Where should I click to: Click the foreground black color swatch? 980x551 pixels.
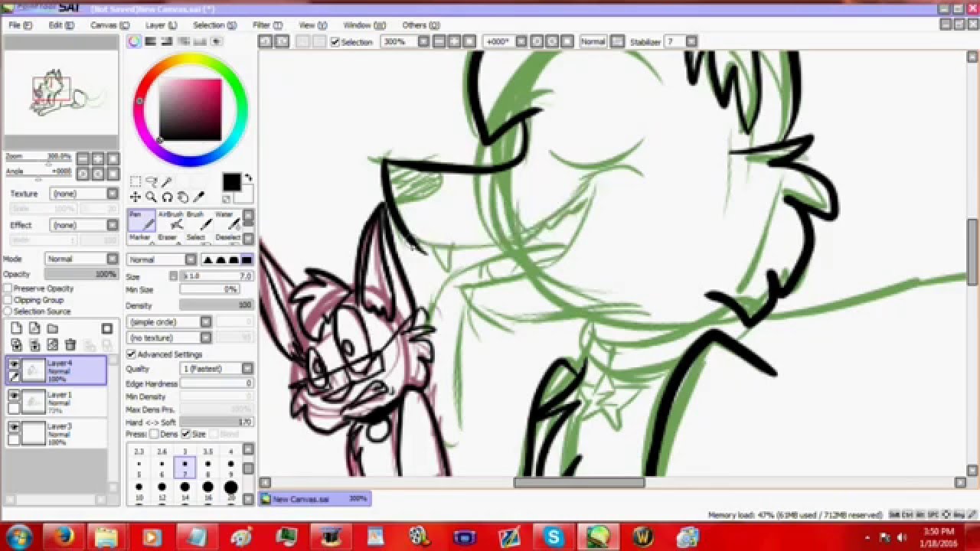(231, 182)
